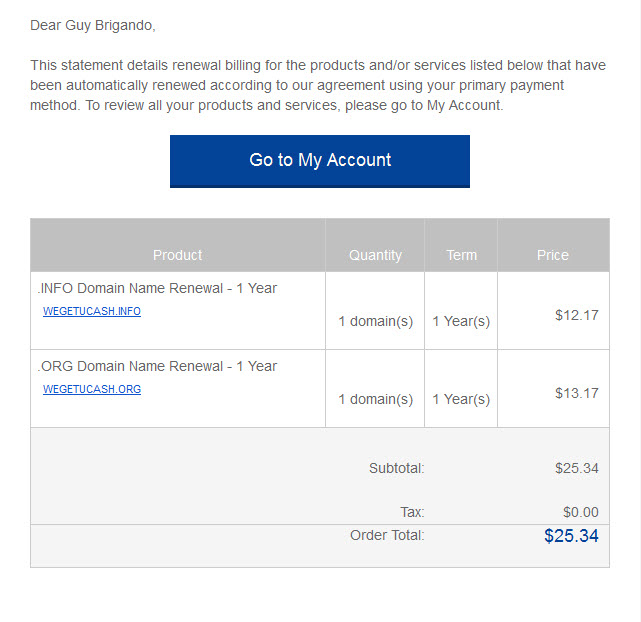Click the Dear Guy Brigando greeting

tap(93, 25)
